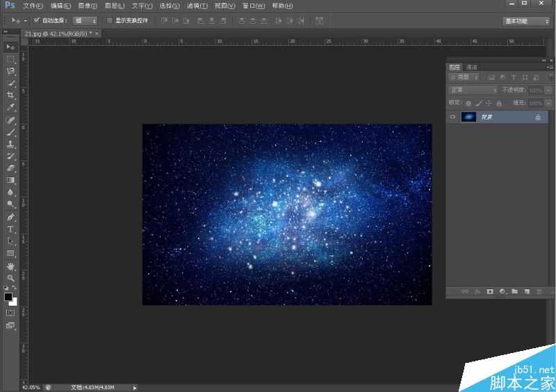Enable the 显示变换控件 checkbox

click(x=109, y=21)
